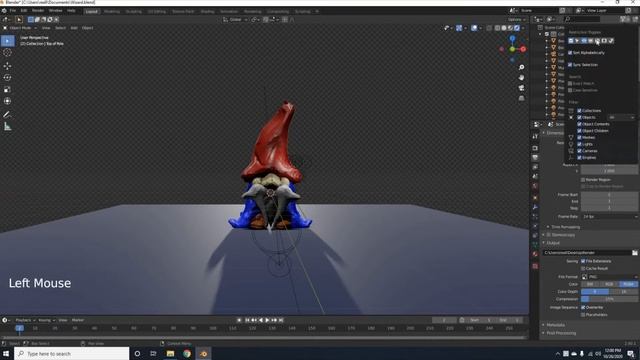Click the blue Z axis on navigation gizmo
Viewport: 640px width, 360px height.
pos(512,38)
